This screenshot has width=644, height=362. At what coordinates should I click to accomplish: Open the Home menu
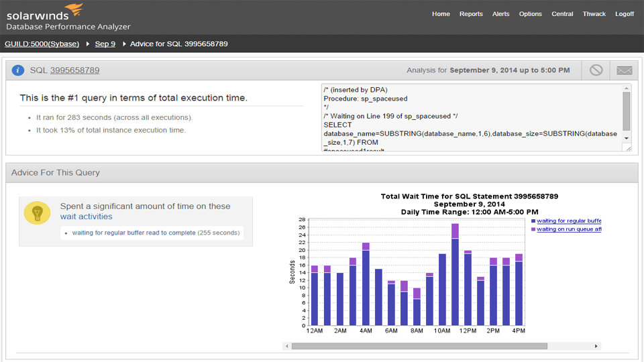pos(441,14)
